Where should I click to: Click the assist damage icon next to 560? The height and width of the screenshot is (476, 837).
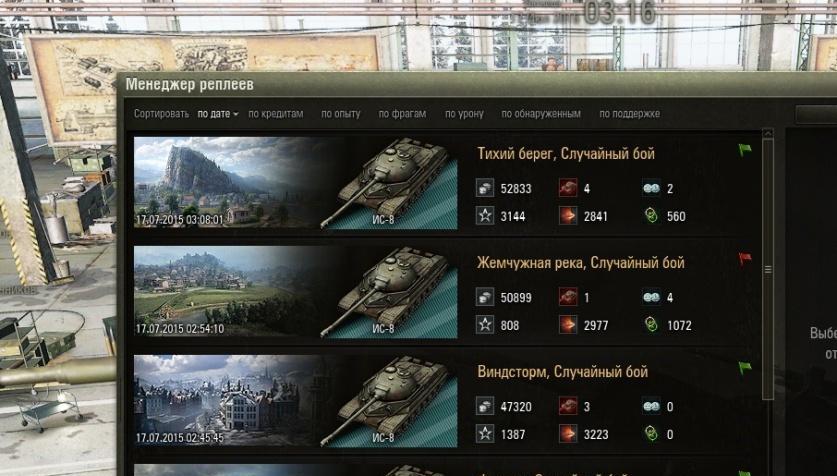tap(651, 216)
